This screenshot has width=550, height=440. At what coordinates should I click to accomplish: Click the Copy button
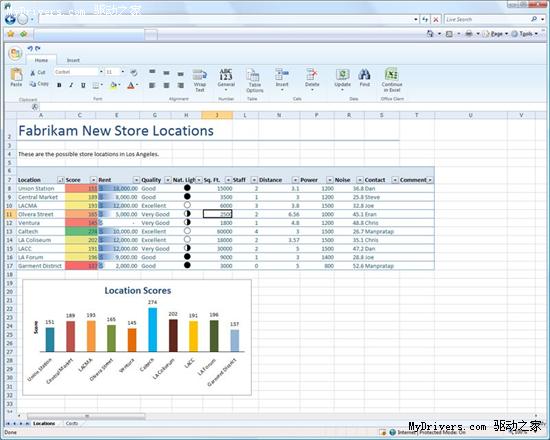click(39, 84)
